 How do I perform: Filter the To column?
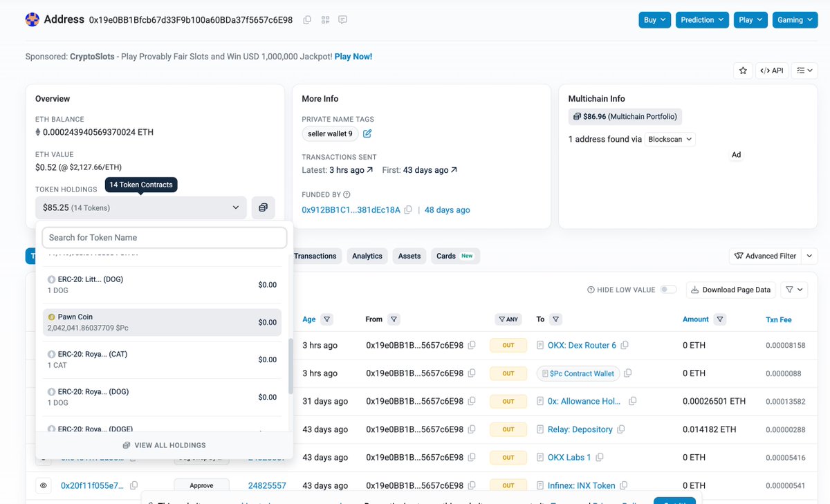coord(556,319)
